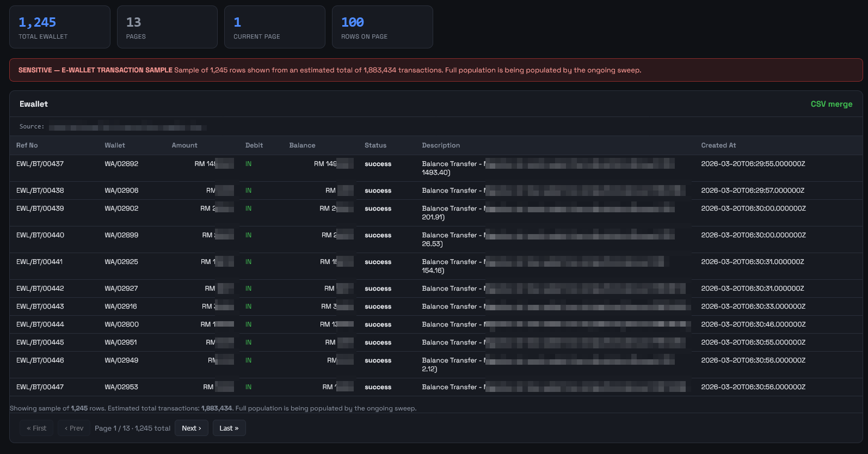Select reference EWL/BT/00437
Image resolution: width=868 pixels, height=454 pixels.
[x=40, y=164]
